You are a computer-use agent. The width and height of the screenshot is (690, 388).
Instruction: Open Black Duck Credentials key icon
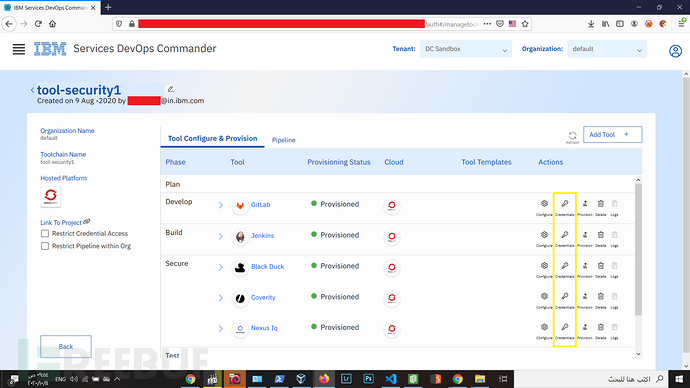pyautogui.click(x=565, y=266)
